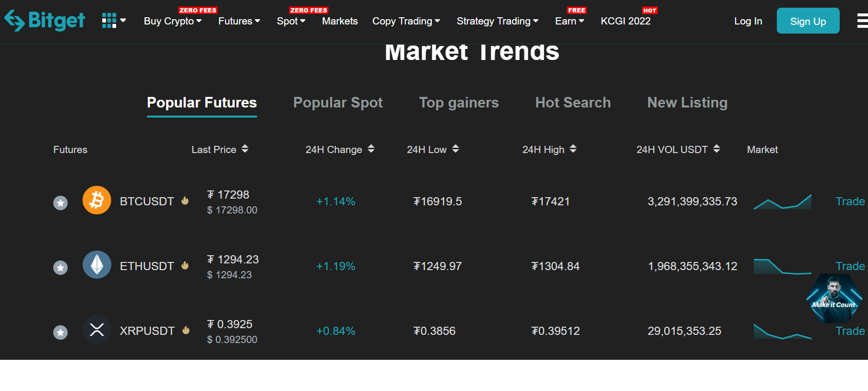This screenshot has width=868, height=391.
Task: Click the $ 17298.00 price text
Action: [232, 210]
